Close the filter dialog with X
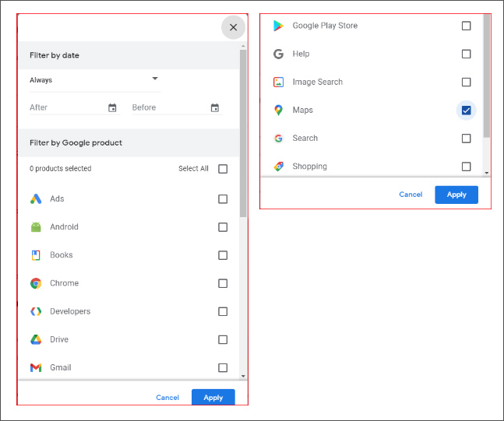Screen dimensions: 504x421 [x=234, y=27]
